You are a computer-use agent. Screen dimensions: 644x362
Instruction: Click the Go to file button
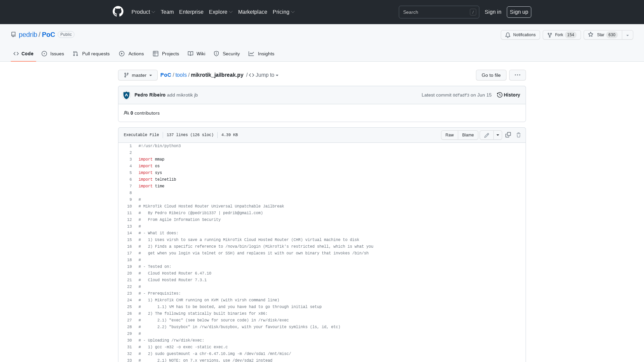[x=491, y=75]
